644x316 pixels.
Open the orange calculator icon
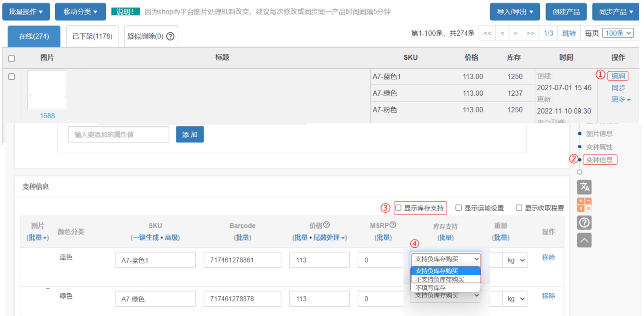tap(584, 205)
